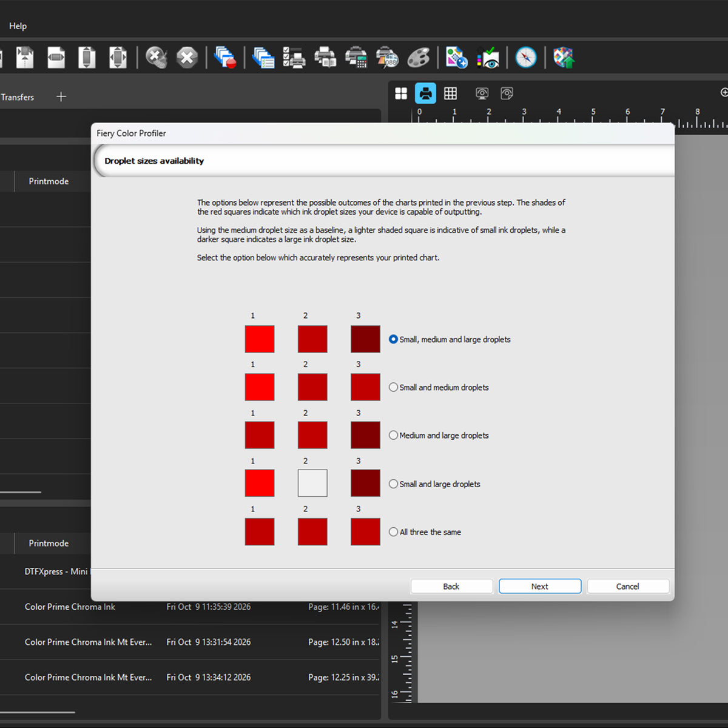This screenshot has width=728, height=728.
Task: Select Medium and large droplets option
Action: 439,435
